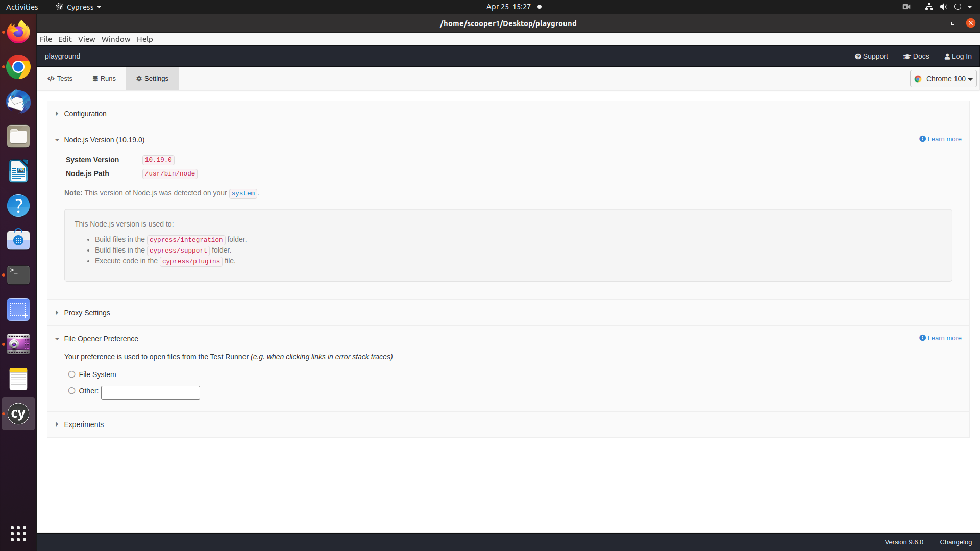Open LibreOffice Writer from the dock
Image resolution: width=980 pixels, height=551 pixels.
18,171
